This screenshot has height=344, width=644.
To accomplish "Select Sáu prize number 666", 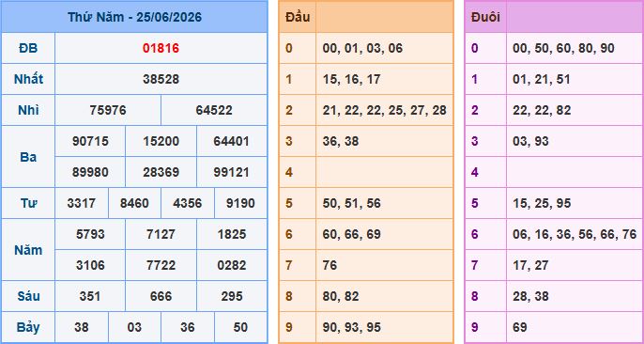I will click(x=161, y=296).
